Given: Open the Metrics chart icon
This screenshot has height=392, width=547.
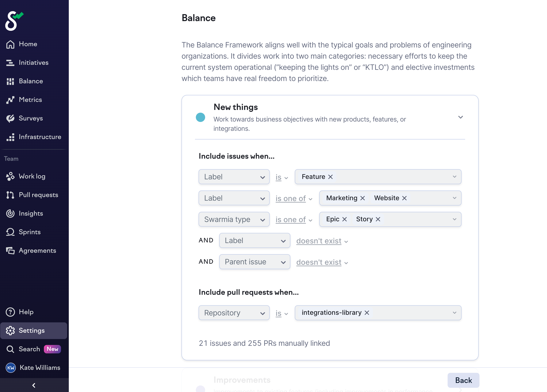Looking at the screenshot, I should (x=10, y=100).
